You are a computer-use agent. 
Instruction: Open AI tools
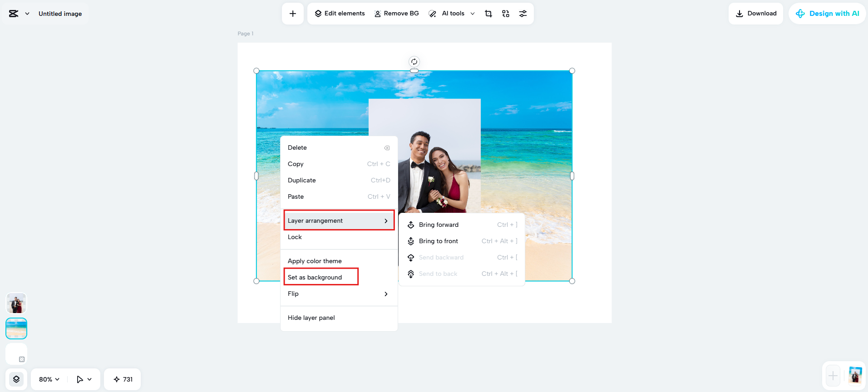click(x=447, y=14)
